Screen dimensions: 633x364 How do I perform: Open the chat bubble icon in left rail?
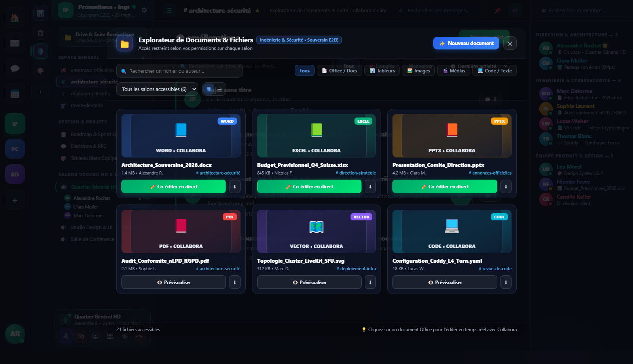[x=15, y=68]
